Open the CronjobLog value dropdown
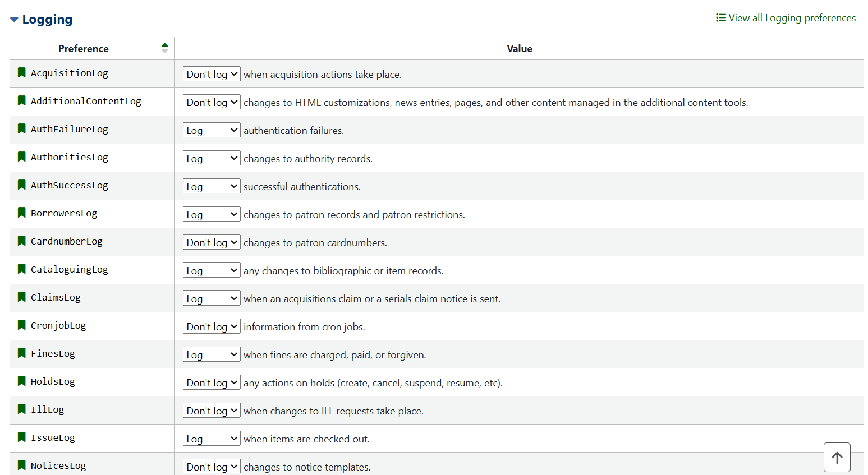 (212, 326)
